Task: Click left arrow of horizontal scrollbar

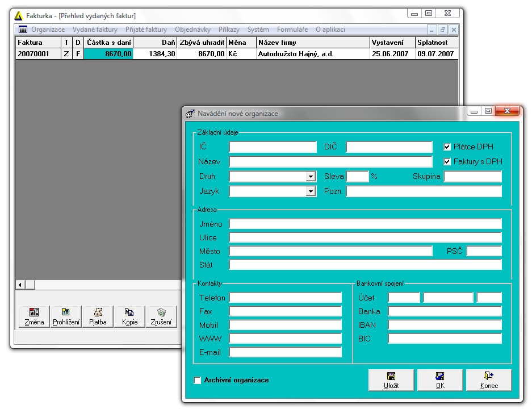Action: pos(20,285)
